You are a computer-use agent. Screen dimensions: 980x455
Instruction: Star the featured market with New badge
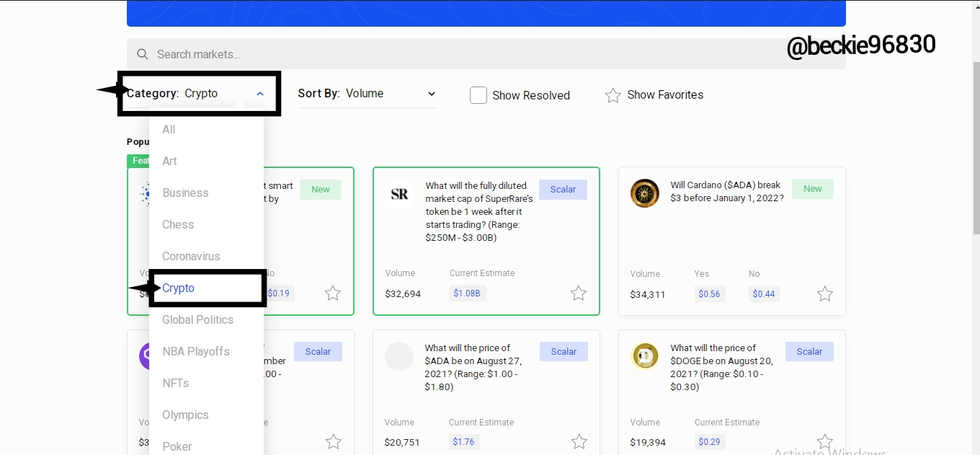pos(332,293)
